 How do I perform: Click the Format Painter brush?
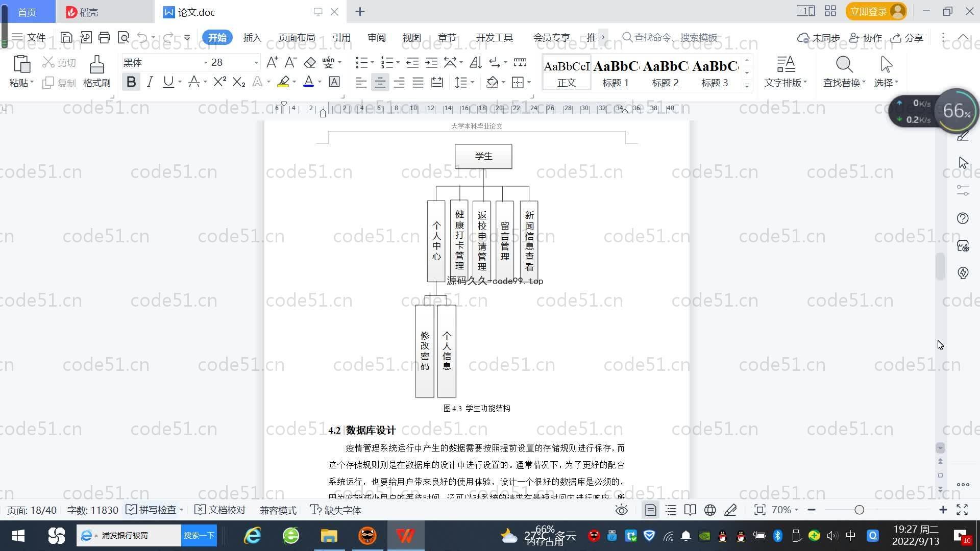pos(96,72)
